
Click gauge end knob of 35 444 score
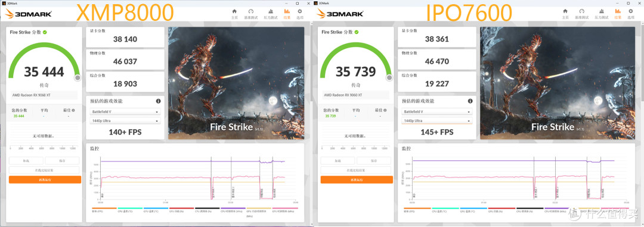pos(78,77)
